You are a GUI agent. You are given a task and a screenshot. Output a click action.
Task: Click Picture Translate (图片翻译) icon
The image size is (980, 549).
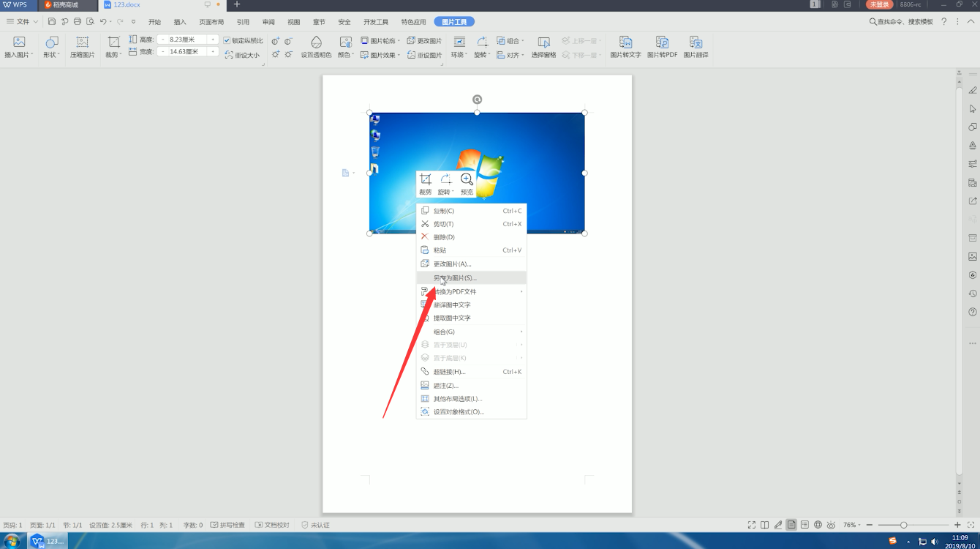pos(696,48)
